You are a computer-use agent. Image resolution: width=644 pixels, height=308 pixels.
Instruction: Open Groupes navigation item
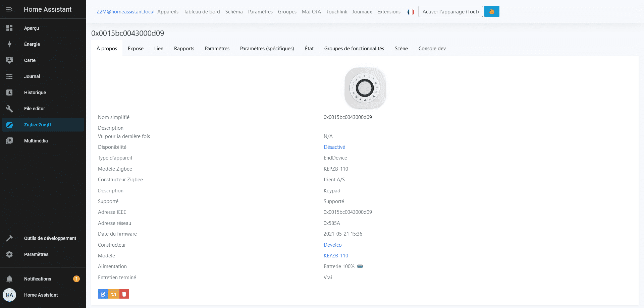coord(287,12)
